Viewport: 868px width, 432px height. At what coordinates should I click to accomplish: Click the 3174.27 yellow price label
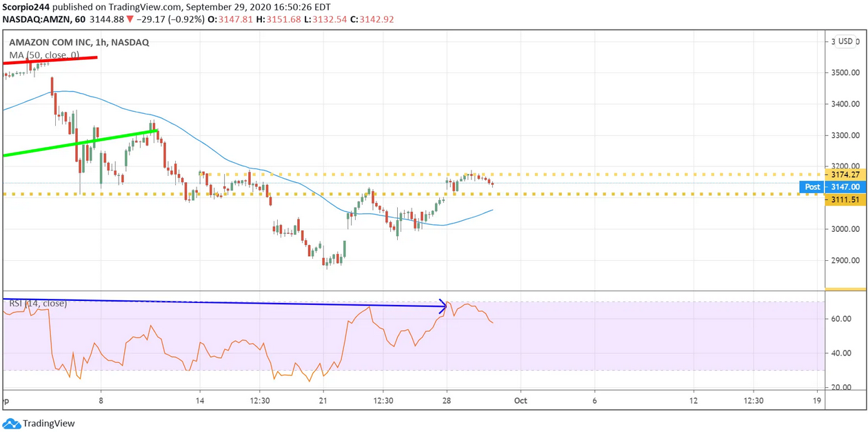click(x=845, y=175)
